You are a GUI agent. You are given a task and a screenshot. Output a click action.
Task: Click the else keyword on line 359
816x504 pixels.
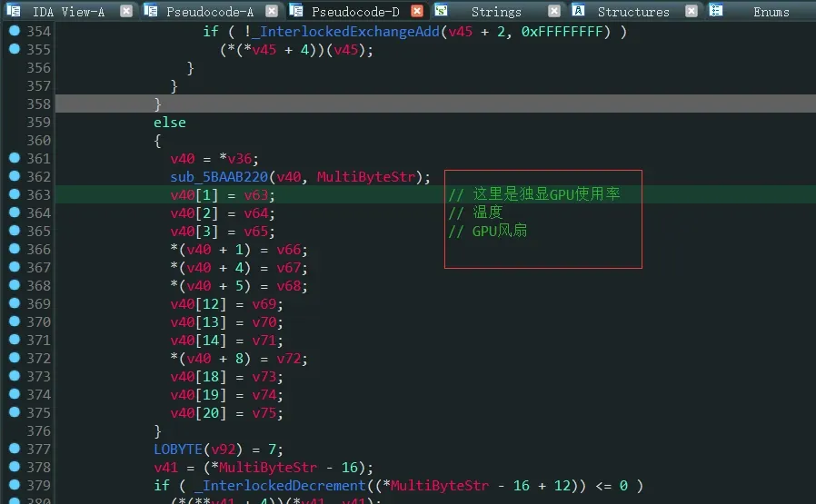point(170,123)
